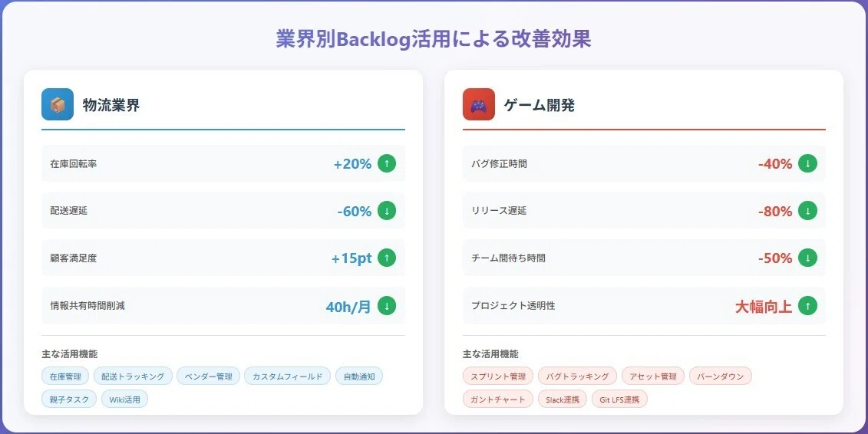This screenshot has width=868, height=434.
Task: Click the 在庫回転率 metric label
Action: coord(74,164)
